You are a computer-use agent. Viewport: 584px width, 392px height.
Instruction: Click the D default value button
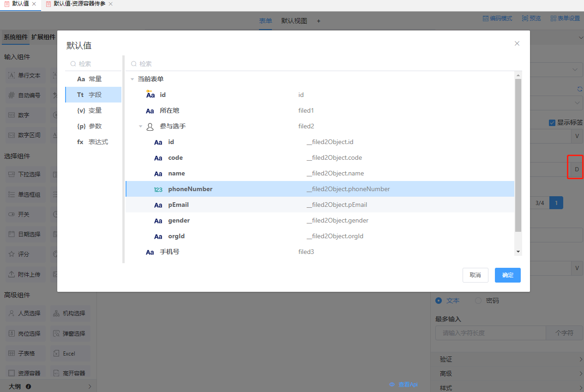(x=577, y=169)
